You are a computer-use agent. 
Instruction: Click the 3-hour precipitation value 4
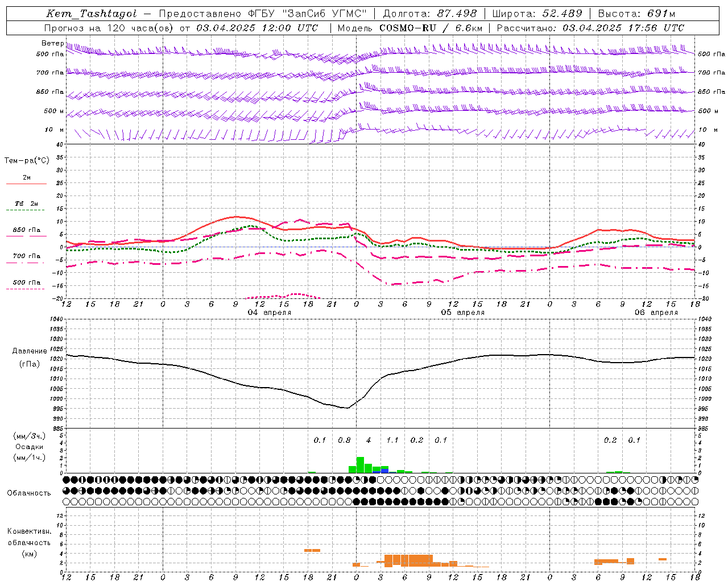[x=369, y=440]
